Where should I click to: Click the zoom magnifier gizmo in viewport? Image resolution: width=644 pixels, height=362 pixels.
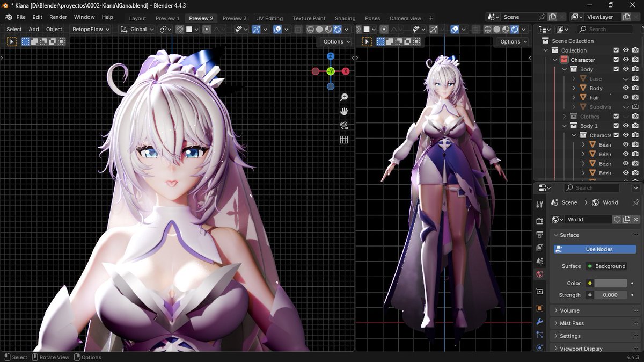coord(344,97)
